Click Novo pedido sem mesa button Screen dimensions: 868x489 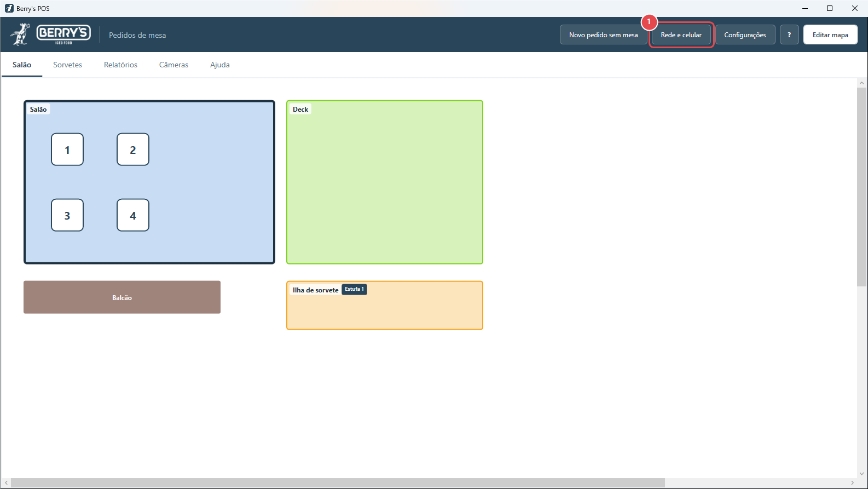pos(603,34)
